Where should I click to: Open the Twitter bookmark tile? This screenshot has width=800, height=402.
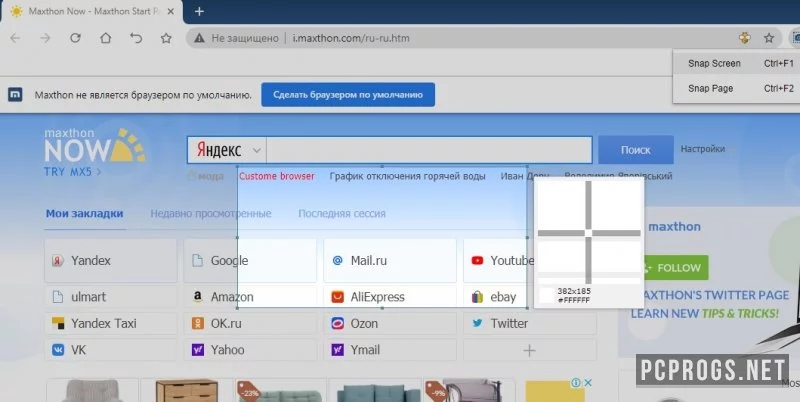[530, 323]
